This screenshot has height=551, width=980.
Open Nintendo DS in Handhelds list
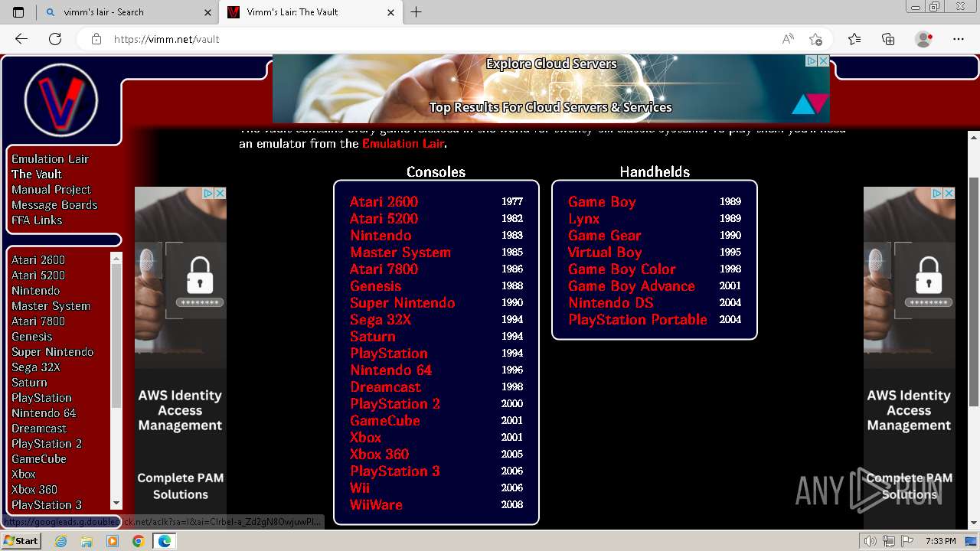611,303
